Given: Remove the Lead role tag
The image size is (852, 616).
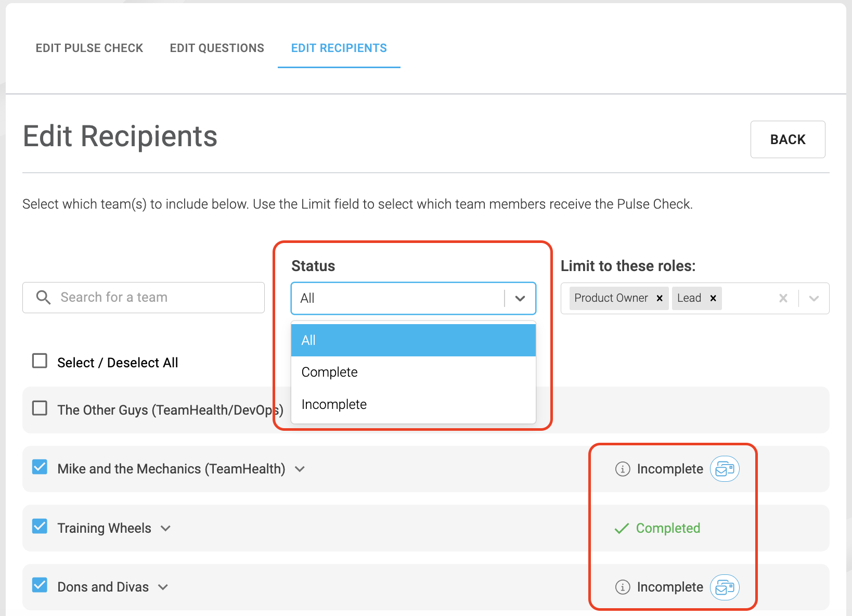Looking at the screenshot, I should tap(713, 298).
